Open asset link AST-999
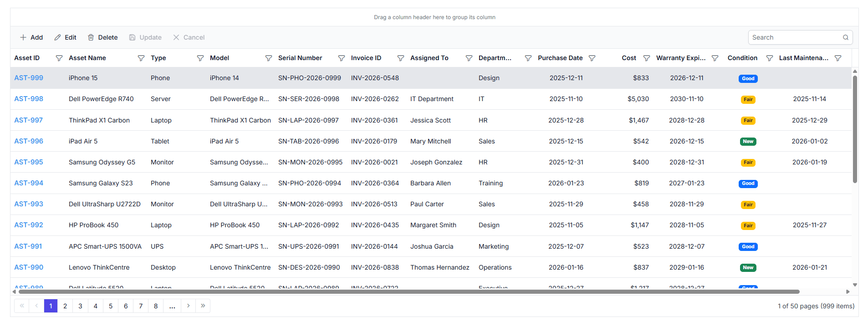The width and height of the screenshot is (868, 327). [29, 78]
